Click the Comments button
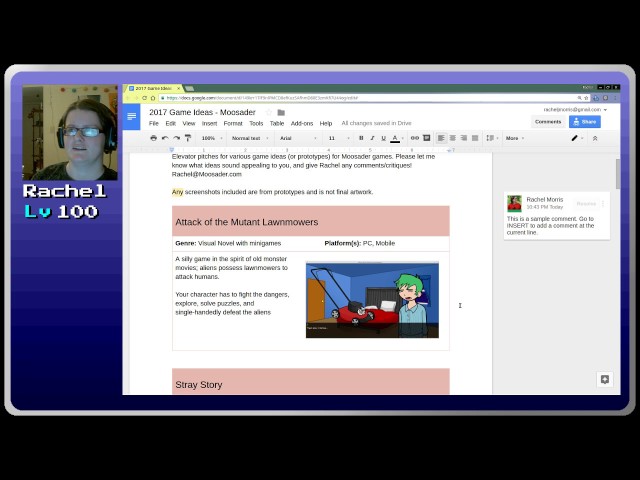Viewport: 640px width, 480px height. point(548,122)
